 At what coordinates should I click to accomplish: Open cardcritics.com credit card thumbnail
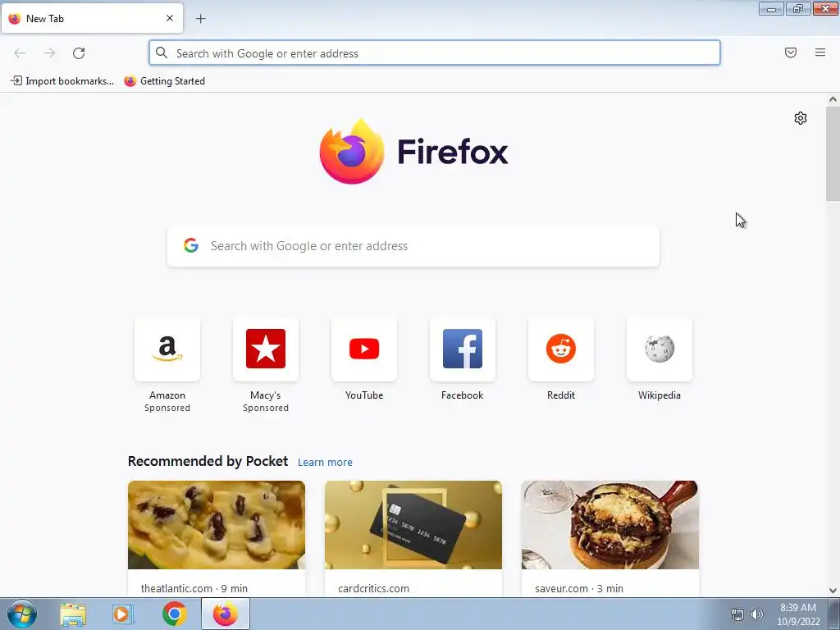413,525
